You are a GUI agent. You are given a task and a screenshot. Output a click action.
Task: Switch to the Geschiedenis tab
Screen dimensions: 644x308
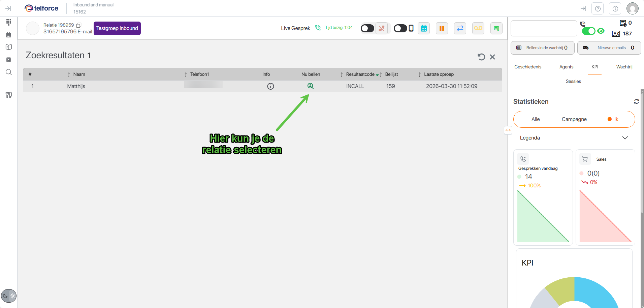(x=527, y=67)
